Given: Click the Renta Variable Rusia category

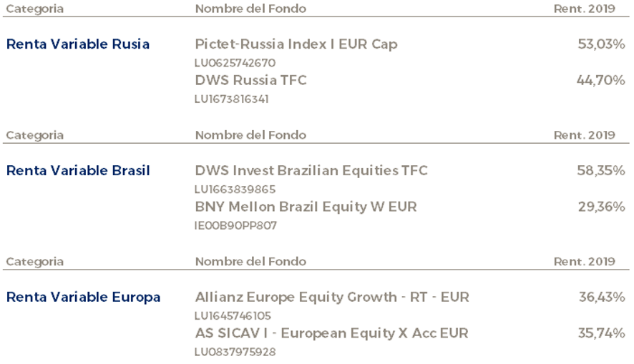Looking at the screenshot, I should pos(78,44).
